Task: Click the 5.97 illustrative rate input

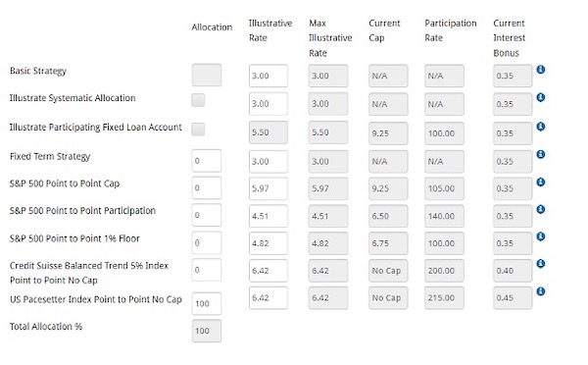Action: pyautogui.click(x=269, y=188)
